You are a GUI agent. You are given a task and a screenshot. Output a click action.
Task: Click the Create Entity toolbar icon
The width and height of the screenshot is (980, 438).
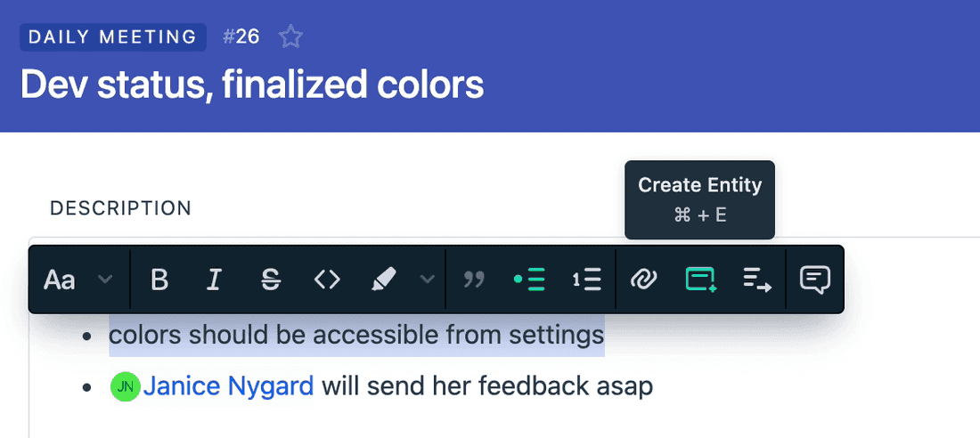(x=701, y=280)
